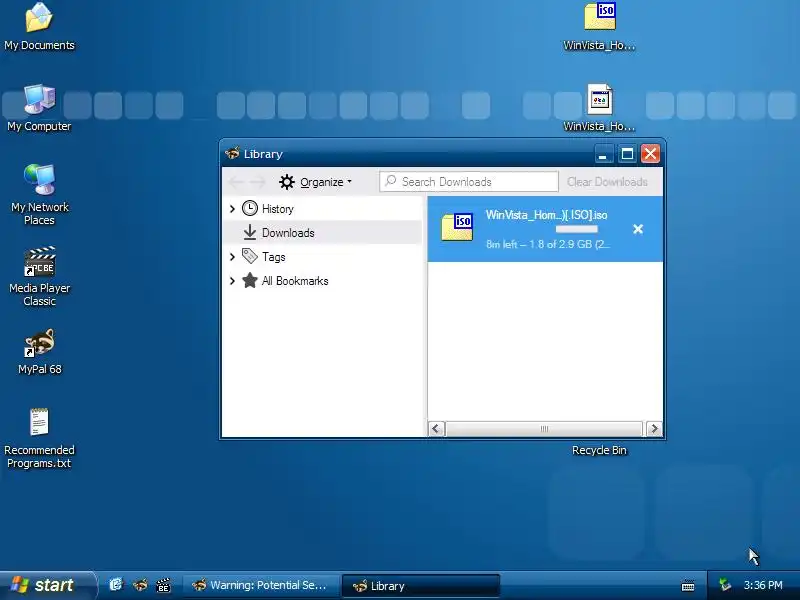This screenshot has height=600, width=800.
Task: Switch to Warning: Potential Se... taskbar window
Action: [x=261, y=585]
